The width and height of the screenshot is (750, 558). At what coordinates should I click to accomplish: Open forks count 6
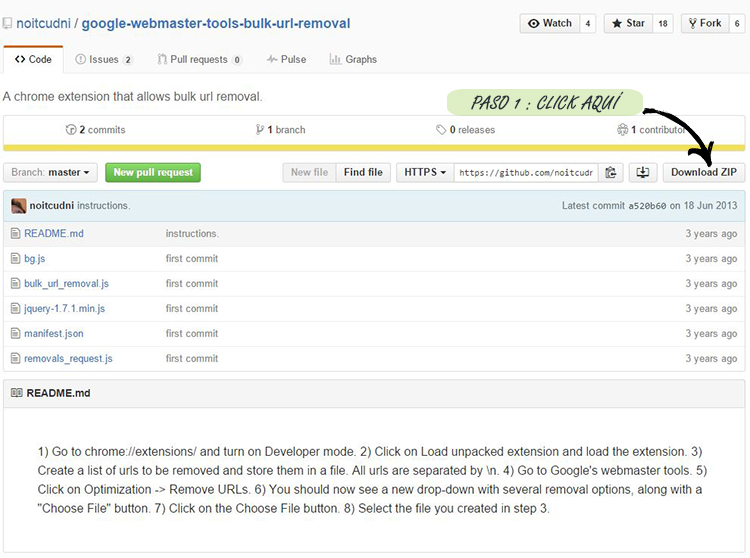tap(737, 23)
